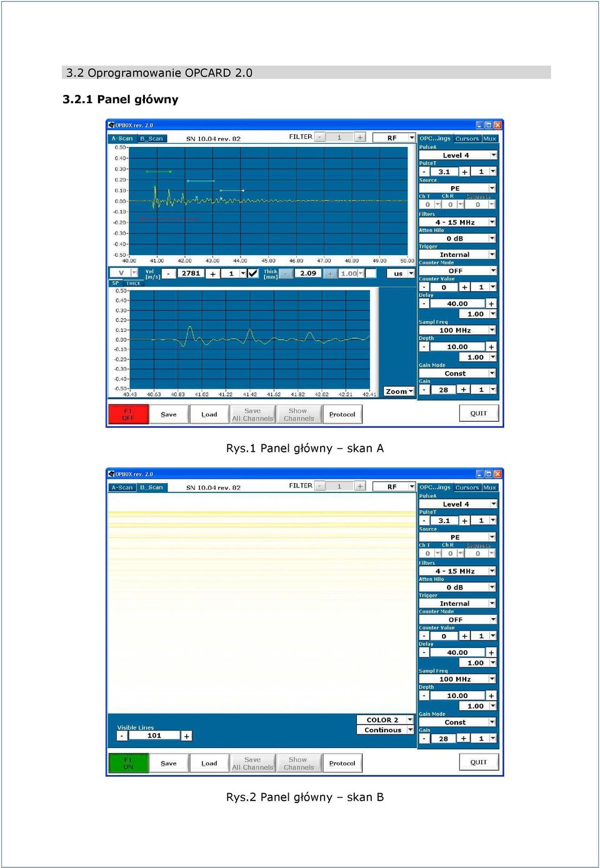Click Delay 40.00 value field, scan A window

pos(457,304)
